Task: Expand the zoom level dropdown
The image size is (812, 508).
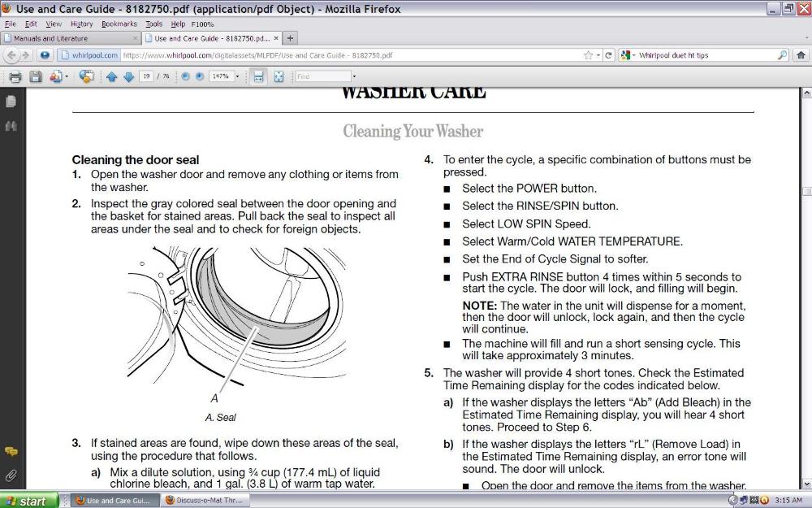Action: [238, 76]
